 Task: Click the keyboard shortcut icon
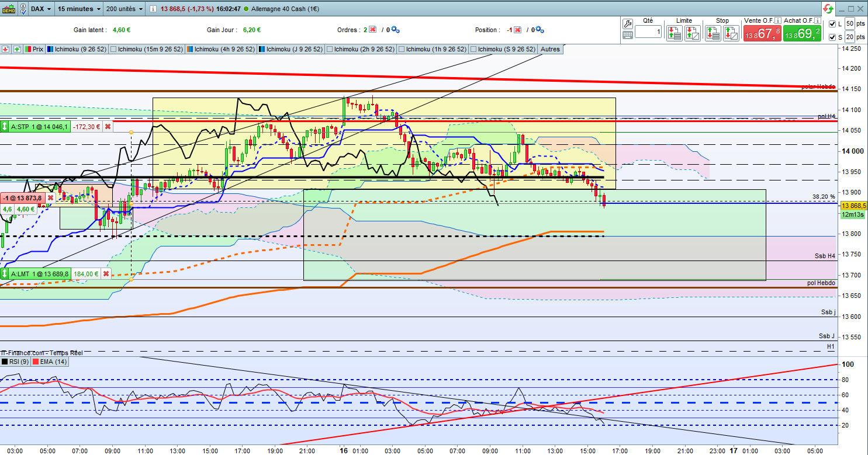pos(628,34)
